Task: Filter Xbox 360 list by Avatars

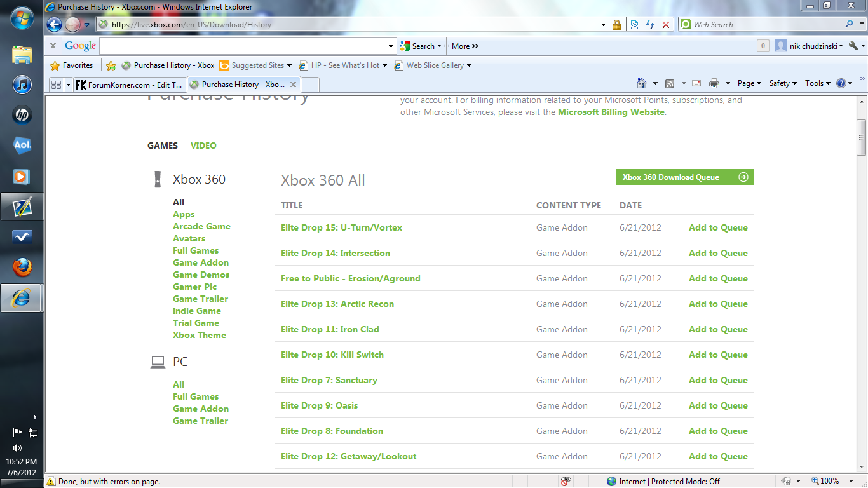Action: (x=189, y=238)
